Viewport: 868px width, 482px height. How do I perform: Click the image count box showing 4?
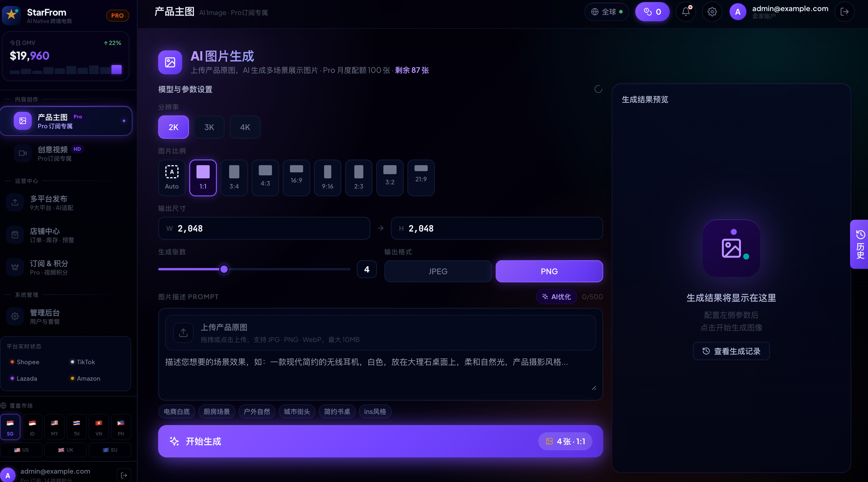coord(367,269)
